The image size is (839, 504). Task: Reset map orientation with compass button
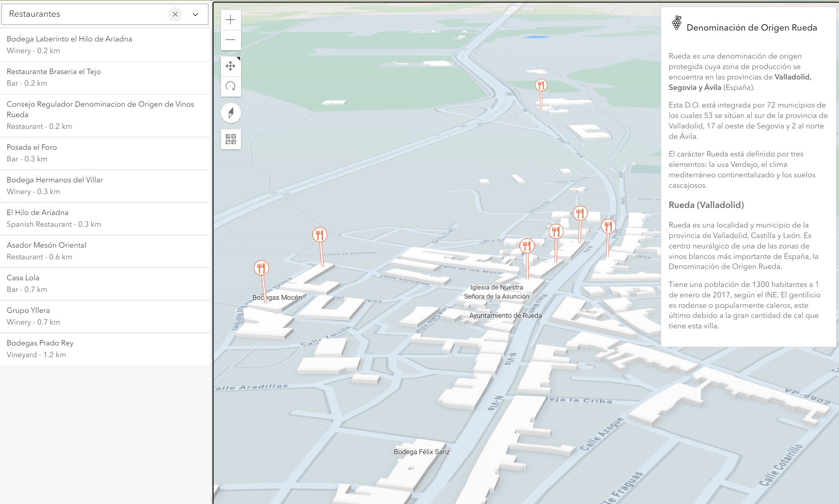(x=231, y=113)
